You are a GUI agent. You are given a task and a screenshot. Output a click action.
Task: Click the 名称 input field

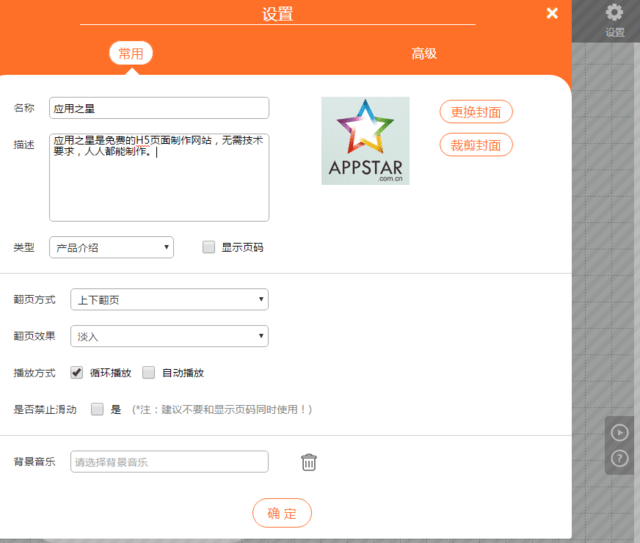coord(159,108)
